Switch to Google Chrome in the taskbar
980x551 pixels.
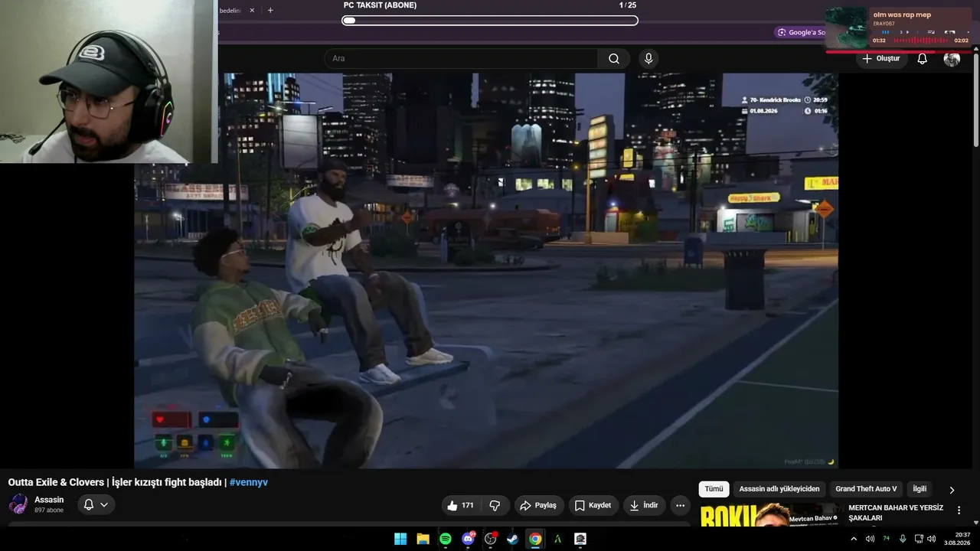pos(535,539)
